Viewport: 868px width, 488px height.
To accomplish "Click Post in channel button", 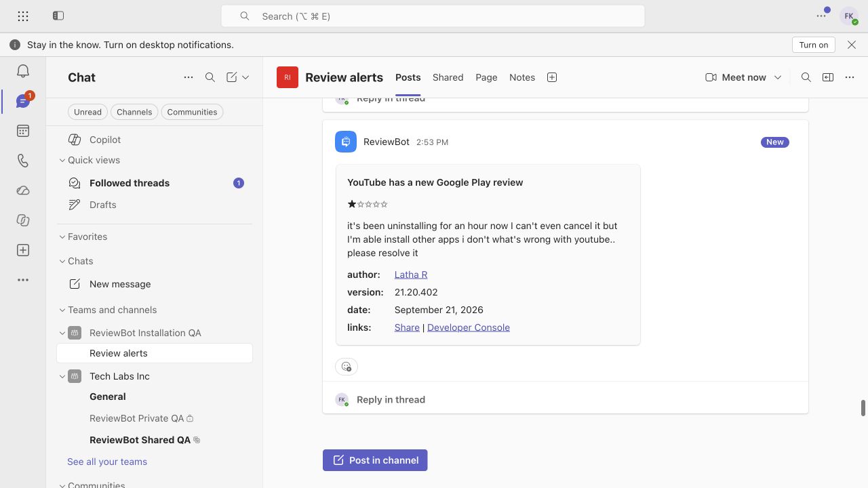I will point(375,460).
